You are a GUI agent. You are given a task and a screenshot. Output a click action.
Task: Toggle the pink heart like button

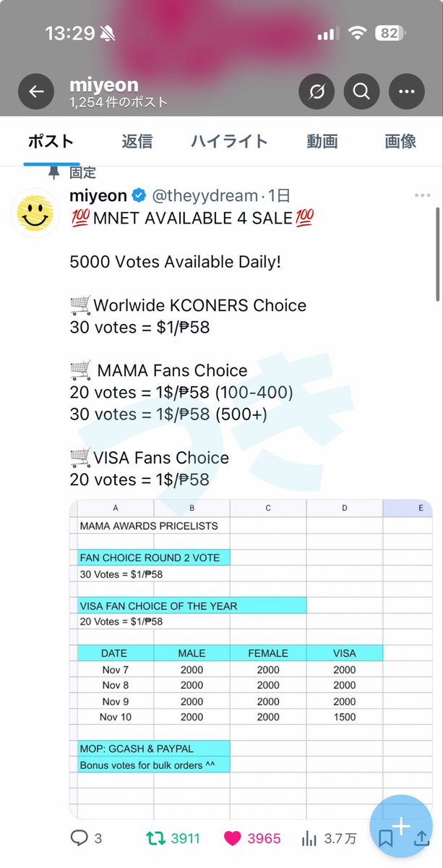click(232, 838)
